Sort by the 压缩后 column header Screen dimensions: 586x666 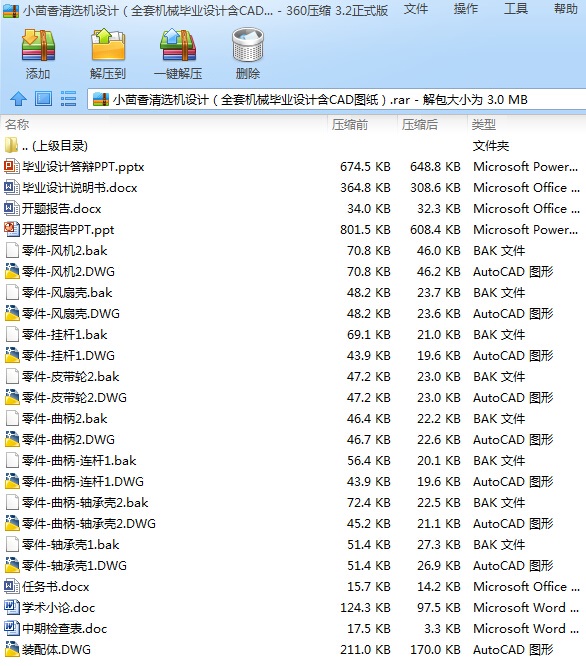tap(420, 124)
